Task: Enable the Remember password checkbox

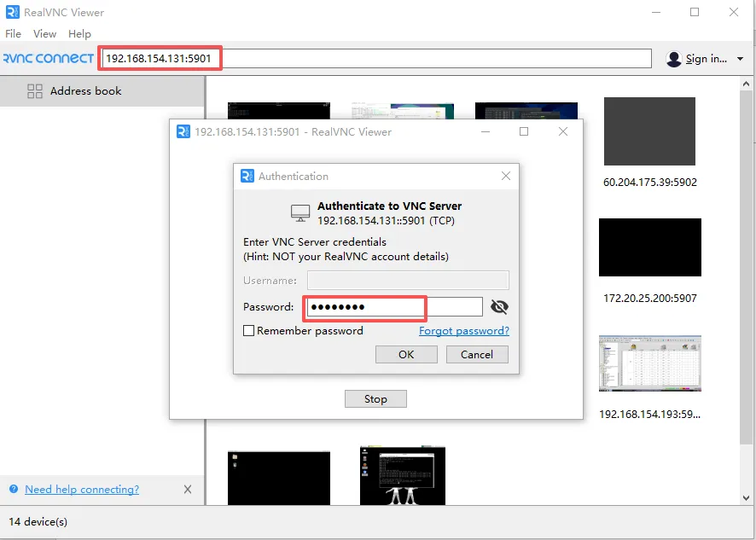Action: 249,331
